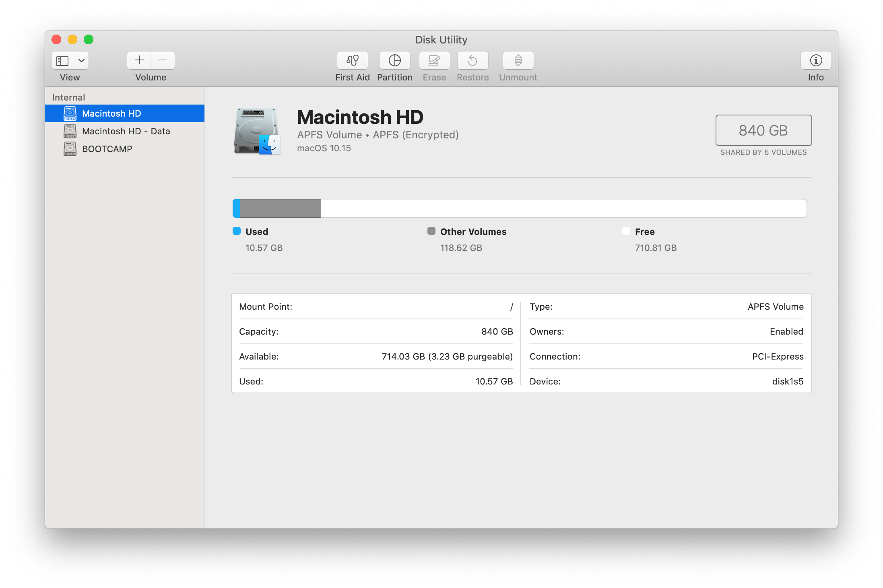Remove volume with minus button
Viewport: 883px width, 588px height.
(x=163, y=60)
